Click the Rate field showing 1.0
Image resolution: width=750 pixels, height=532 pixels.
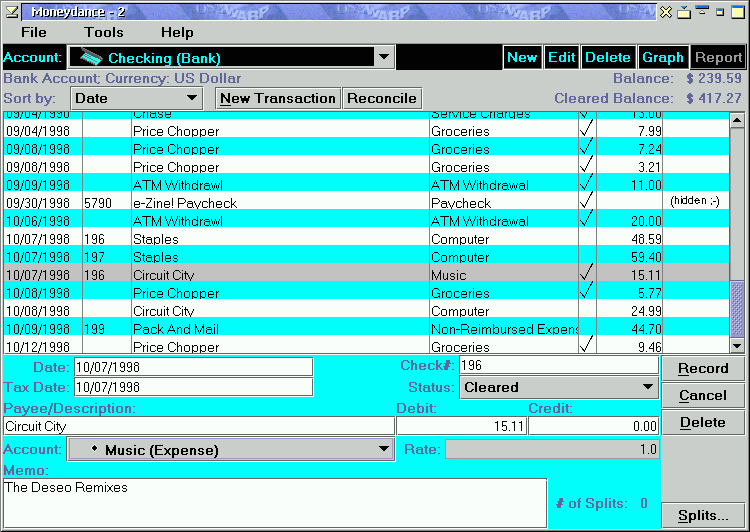(x=552, y=449)
